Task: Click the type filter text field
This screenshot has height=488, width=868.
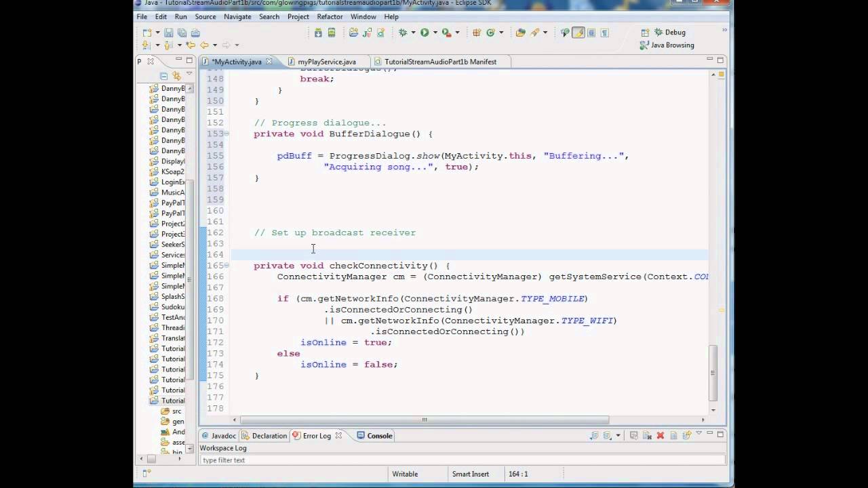Action: point(462,460)
